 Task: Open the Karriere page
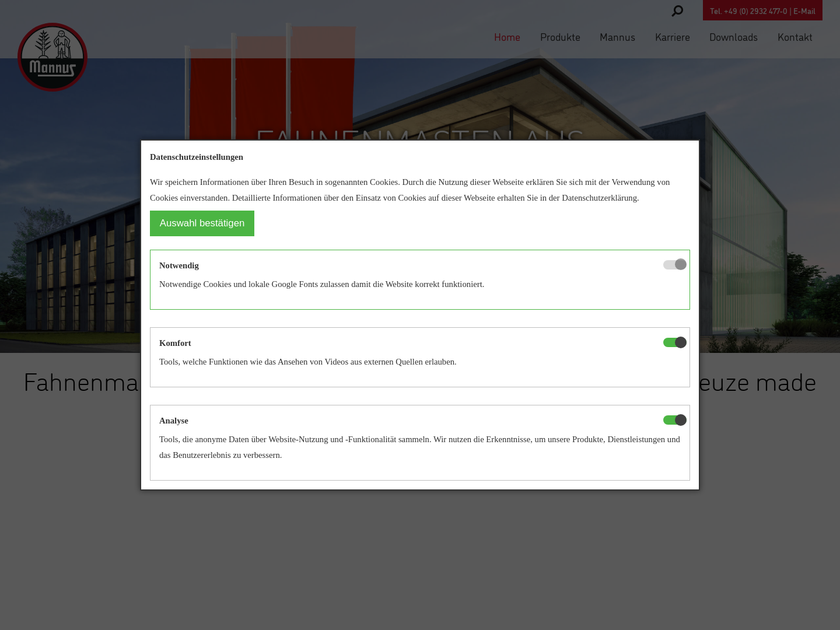pos(672,37)
